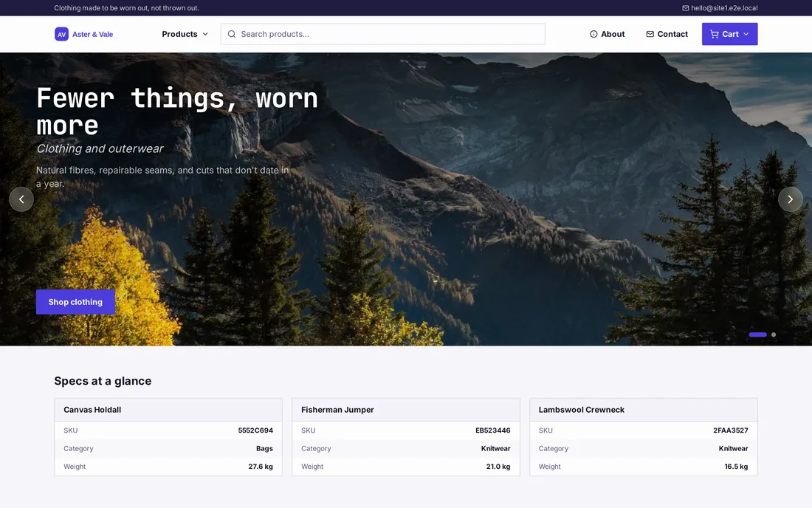Image resolution: width=812 pixels, height=508 pixels.
Task: Click the mail icon in top bar
Action: click(x=685, y=8)
